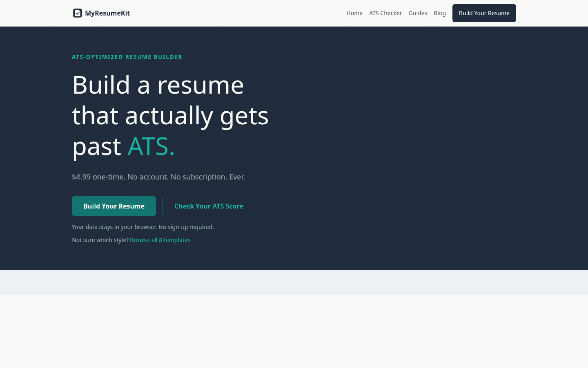Click the MyResumeKit brand name text
The height and width of the screenshot is (368, 588).
[107, 13]
